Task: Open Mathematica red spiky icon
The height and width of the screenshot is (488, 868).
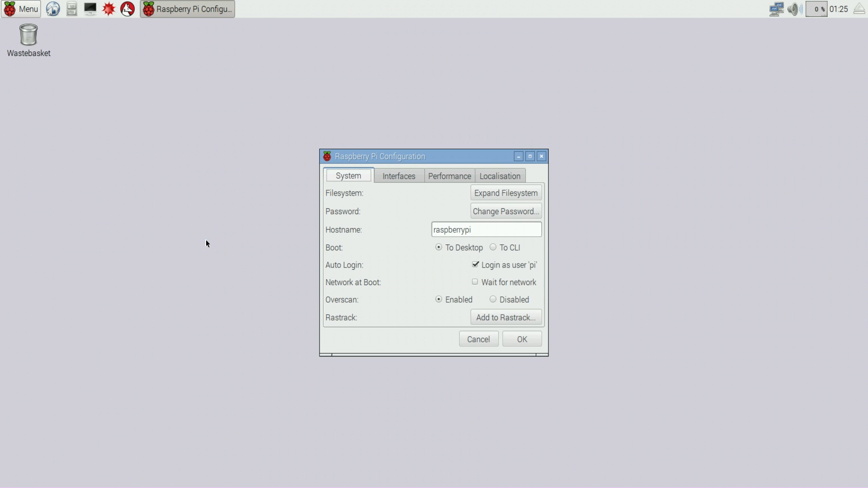Action: 108,9
